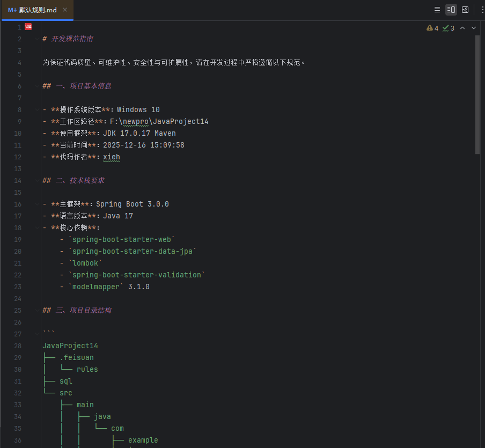Click the green typo indicator showing 3
485x448 pixels.
click(x=449, y=28)
